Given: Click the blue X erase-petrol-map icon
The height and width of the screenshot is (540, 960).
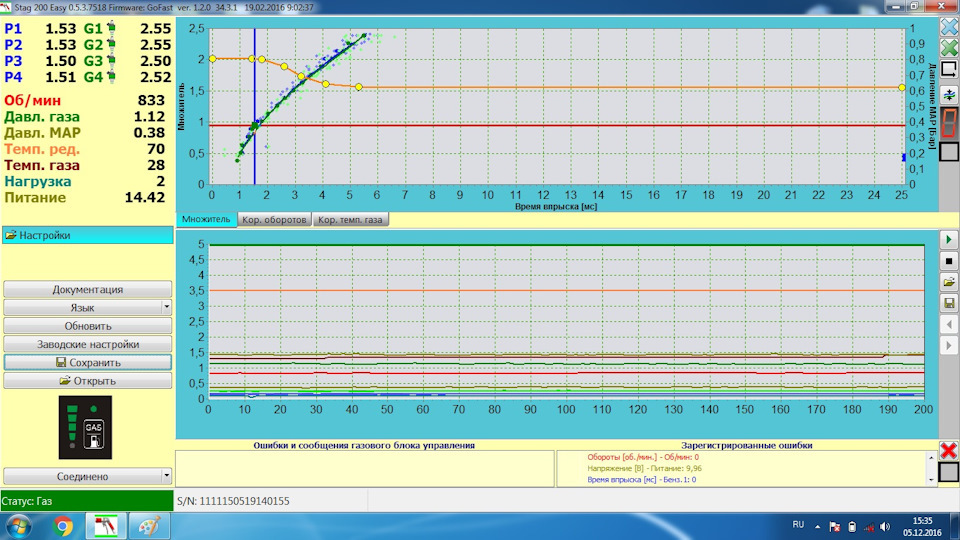Looking at the screenshot, I should (x=949, y=27).
